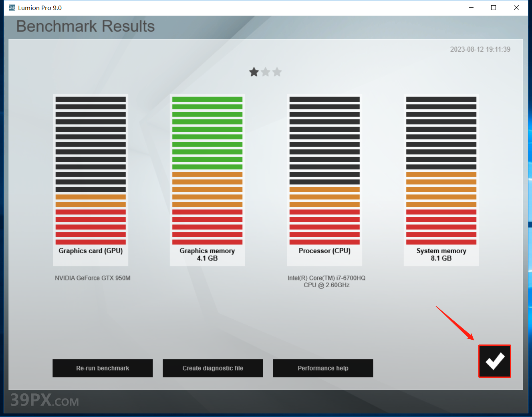The height and width of the screenshot is (417, 532).
Task: Click green bars in Graphics memory chart
Action: pyautogui.click(x=207, y=133)
